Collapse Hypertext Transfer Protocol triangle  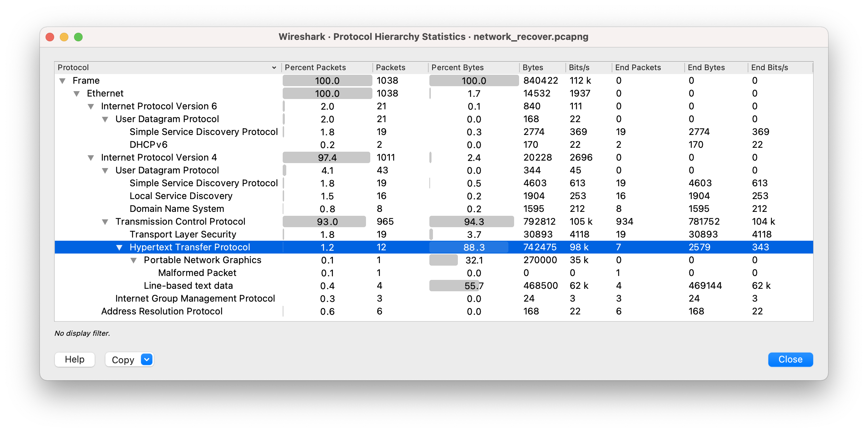[119, 247]
